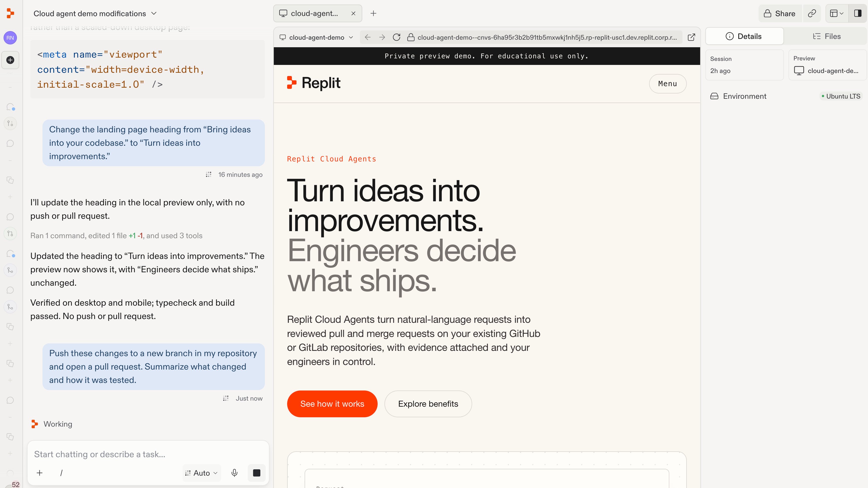
Task: Open the RN user avatar
Action: 10,38
